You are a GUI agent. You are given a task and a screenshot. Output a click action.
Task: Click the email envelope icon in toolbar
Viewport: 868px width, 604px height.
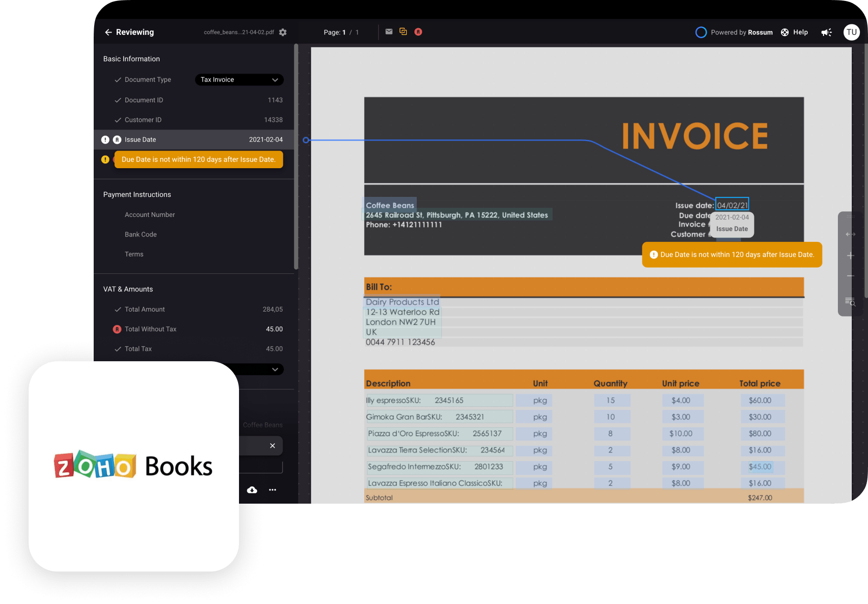[389, 32]
